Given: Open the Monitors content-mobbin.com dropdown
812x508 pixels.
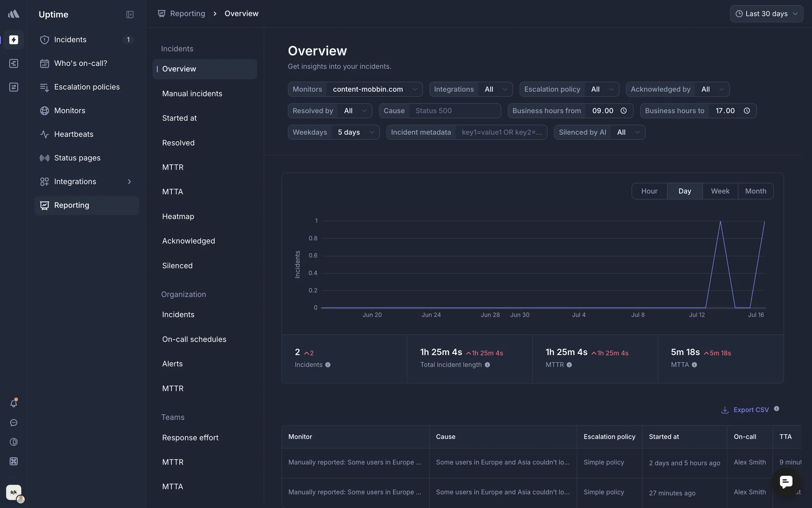Looking at the screenshot, I should click(x=374, y=89).
